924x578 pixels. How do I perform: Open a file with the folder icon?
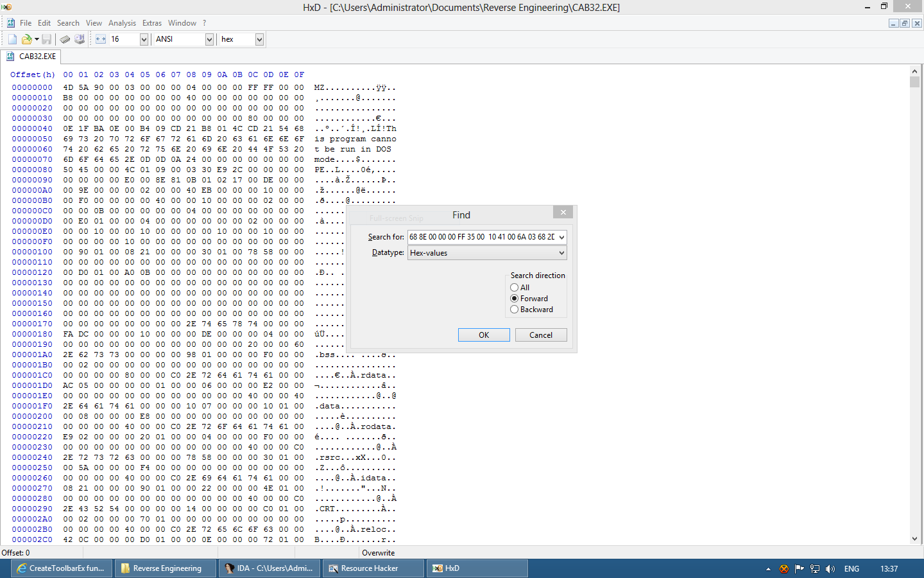(x=26, y=39)
